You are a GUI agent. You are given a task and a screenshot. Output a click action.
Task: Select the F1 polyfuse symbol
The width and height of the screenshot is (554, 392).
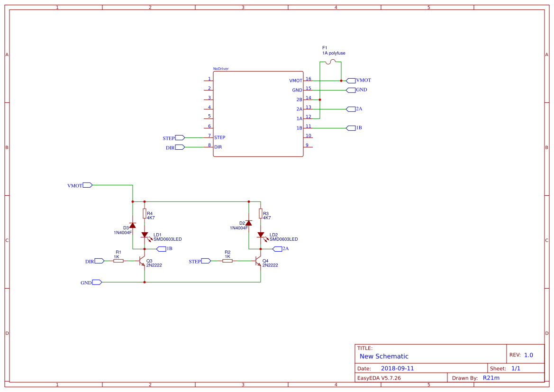click(331, 62)
